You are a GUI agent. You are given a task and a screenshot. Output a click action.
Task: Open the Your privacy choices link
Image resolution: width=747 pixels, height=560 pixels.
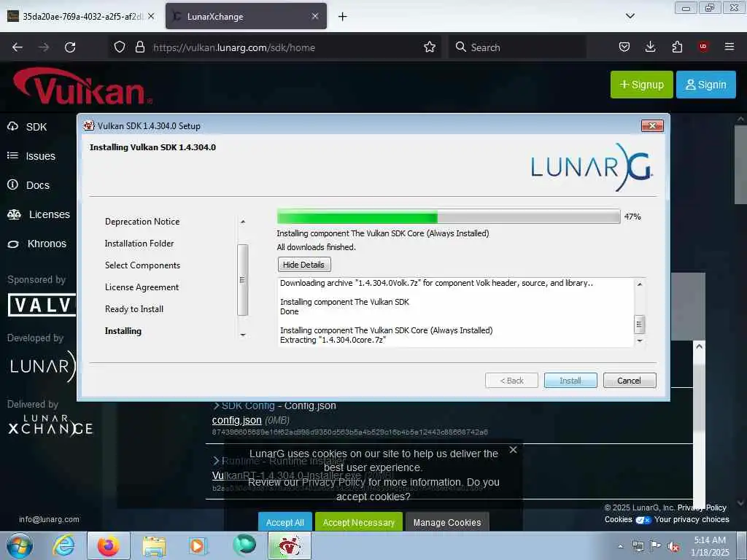click(692, 519)
